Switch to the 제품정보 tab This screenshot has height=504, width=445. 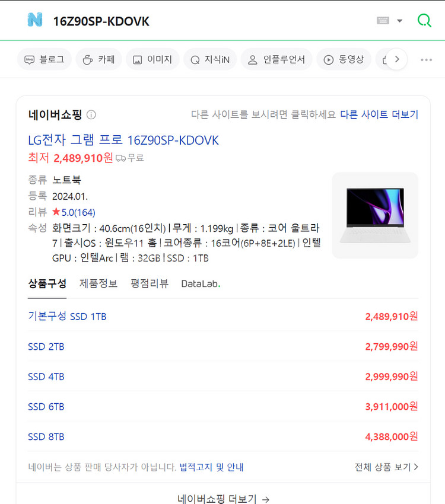(x=98, y=284)
